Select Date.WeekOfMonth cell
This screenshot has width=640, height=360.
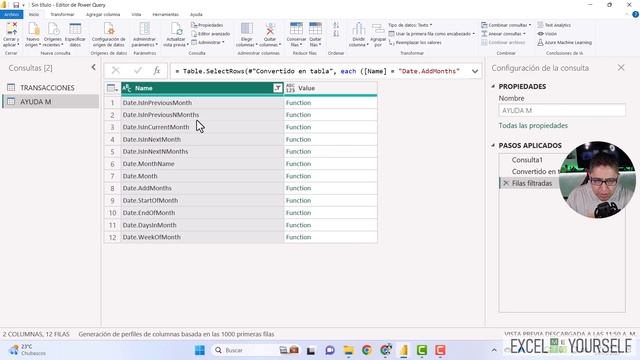tap(202, 237)
